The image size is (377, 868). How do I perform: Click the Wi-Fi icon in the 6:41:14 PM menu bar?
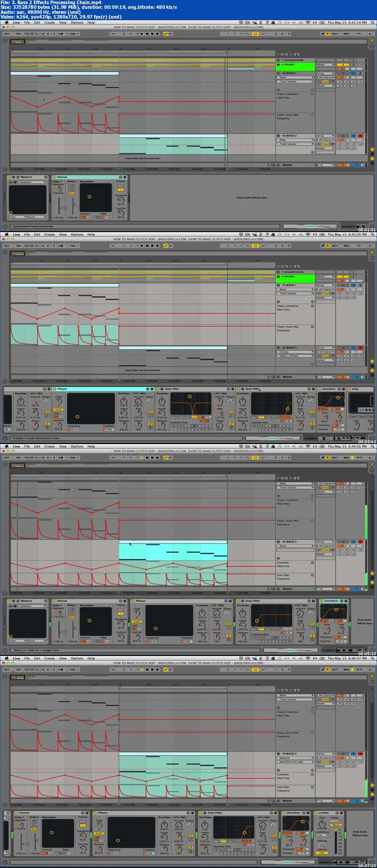(308, 23)
